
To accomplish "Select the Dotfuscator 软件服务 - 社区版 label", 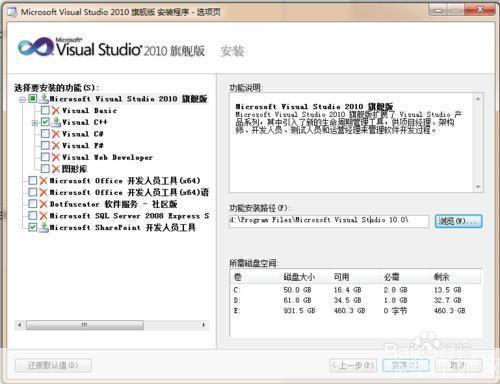I will (113, 204).
